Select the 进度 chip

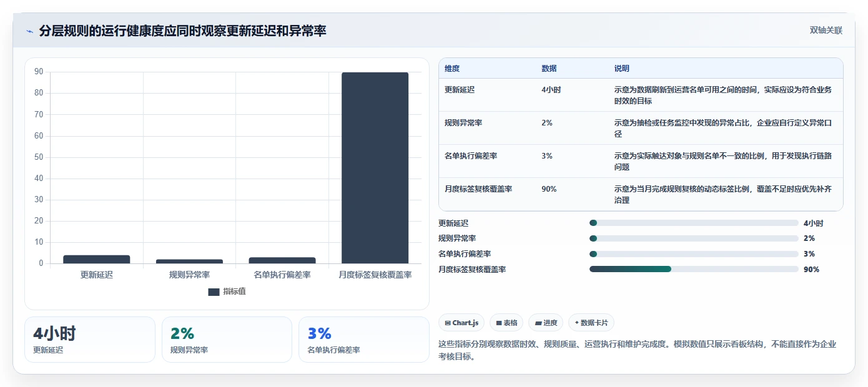tap(546, 323)
